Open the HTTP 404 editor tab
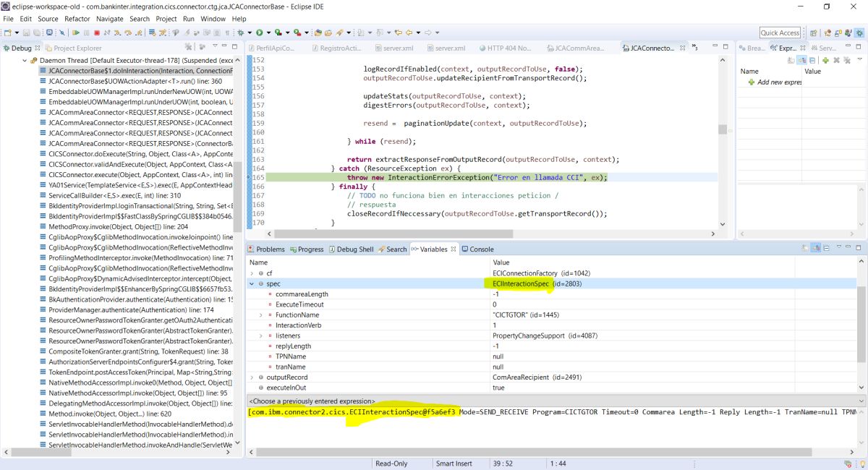This screenshot has width=868, height=470. pos(504,48)
